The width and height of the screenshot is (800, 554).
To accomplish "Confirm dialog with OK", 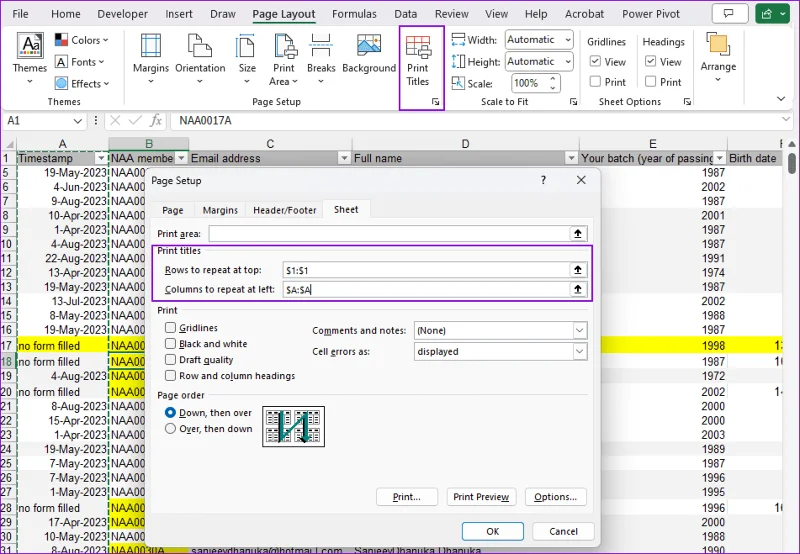I will pyautogui.click(x=492, y=531).
